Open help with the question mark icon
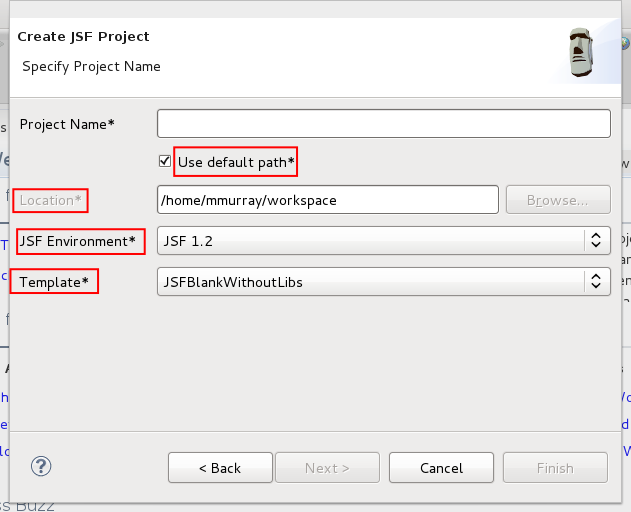This screenshot has width=631, height=512. click(x=41, y=466)
